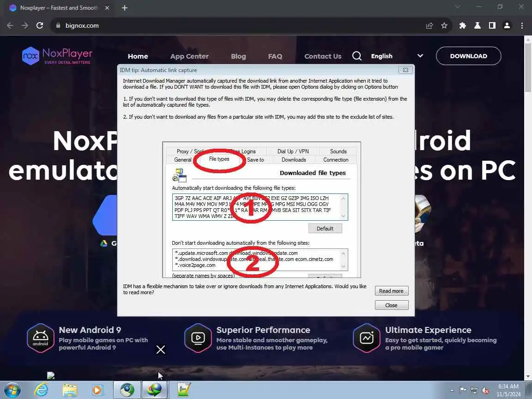Reload the bignox.com page
Viewport: 532px width, 399px height.
pyautogui.click(x=40, y=25)
